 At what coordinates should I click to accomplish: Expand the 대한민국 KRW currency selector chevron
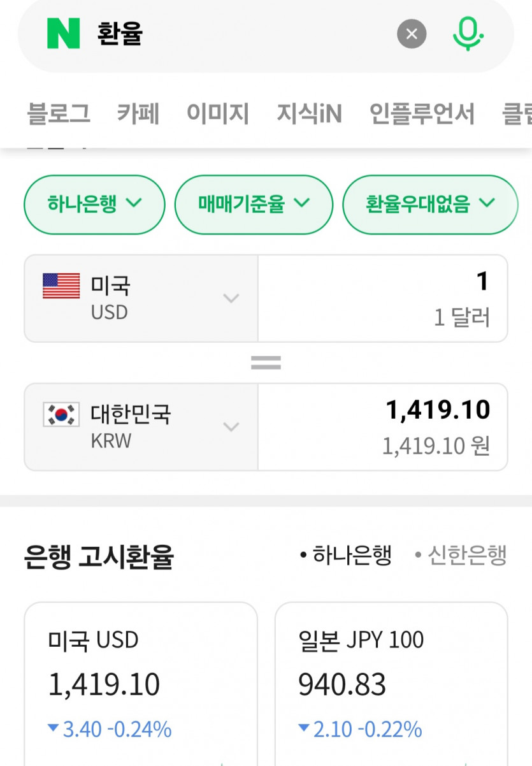tap(231, 426)
